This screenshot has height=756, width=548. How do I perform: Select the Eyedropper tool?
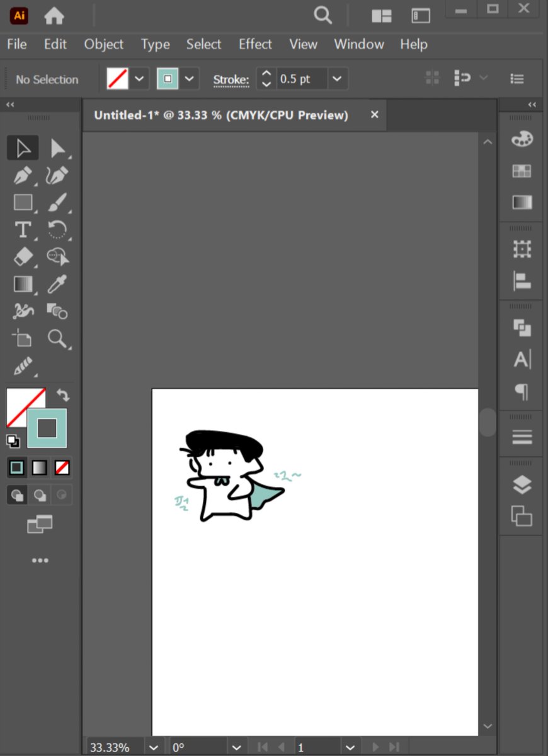57,284
